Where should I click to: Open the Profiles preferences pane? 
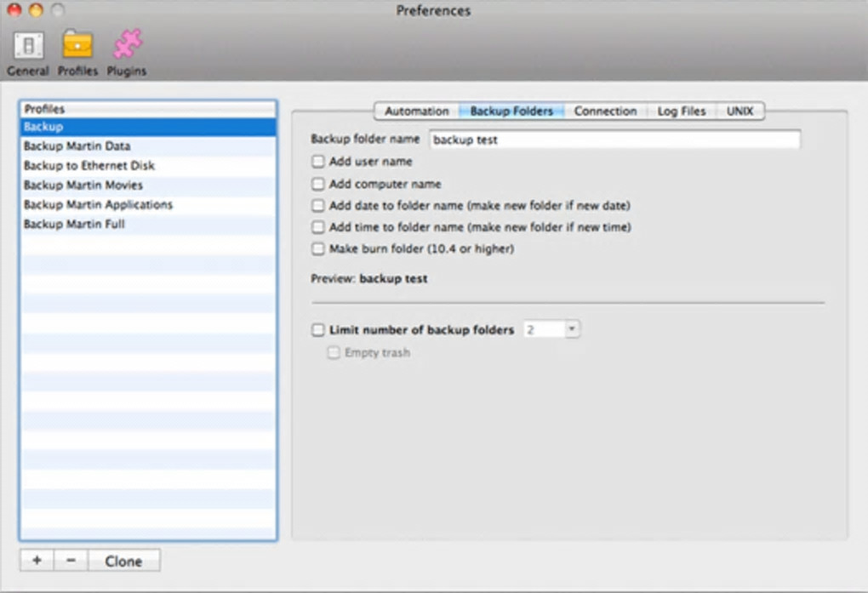(x=77, y=54)
